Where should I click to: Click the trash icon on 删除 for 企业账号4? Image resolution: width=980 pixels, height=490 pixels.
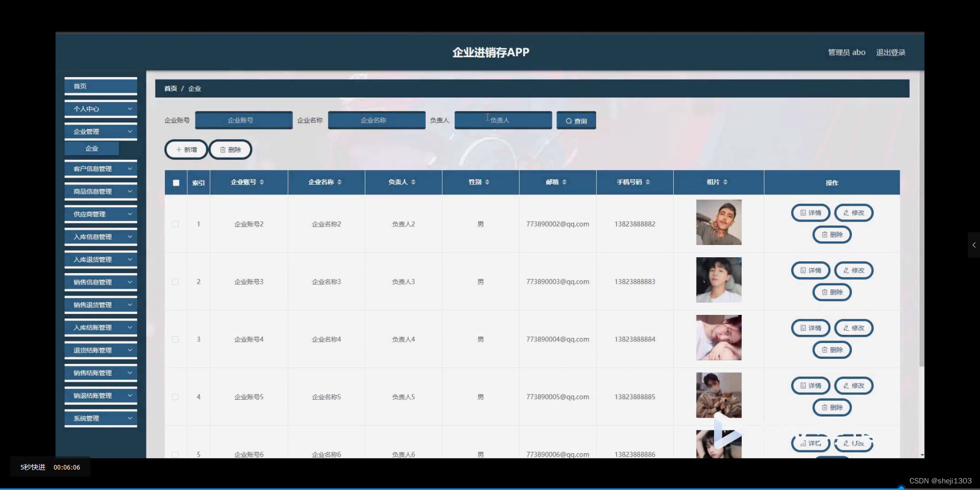tap(824, 350)
